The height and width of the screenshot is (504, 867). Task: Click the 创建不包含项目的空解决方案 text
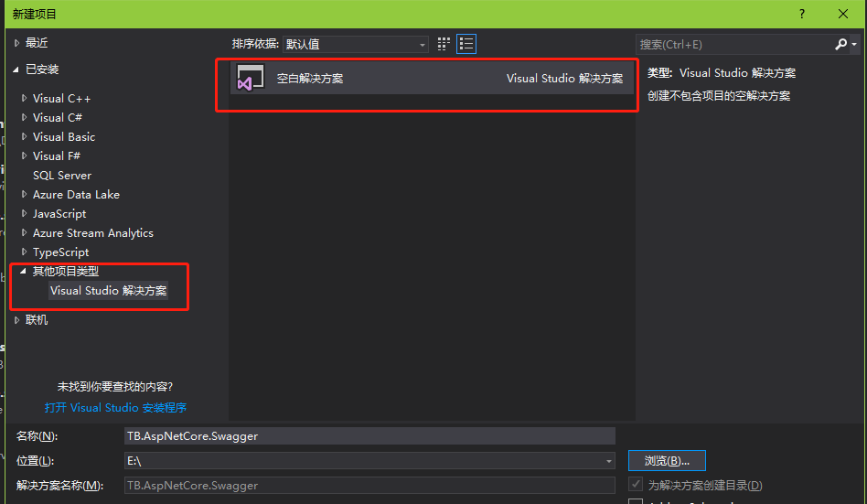pos(719,96)
